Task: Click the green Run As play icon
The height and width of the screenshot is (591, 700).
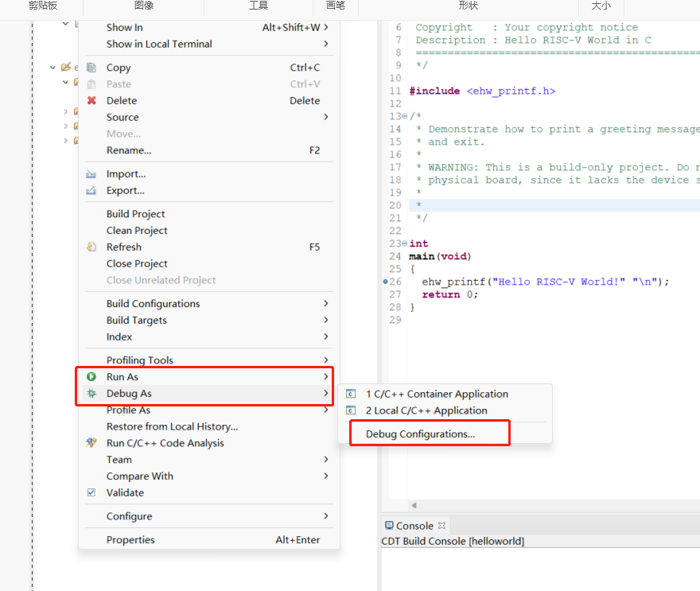Action: (91, 377)
